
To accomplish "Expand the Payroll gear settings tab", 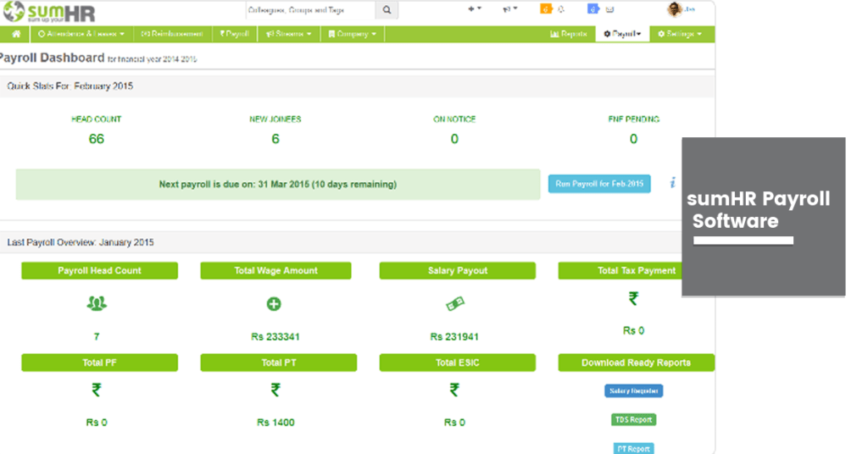I will [x=622, y=34].
